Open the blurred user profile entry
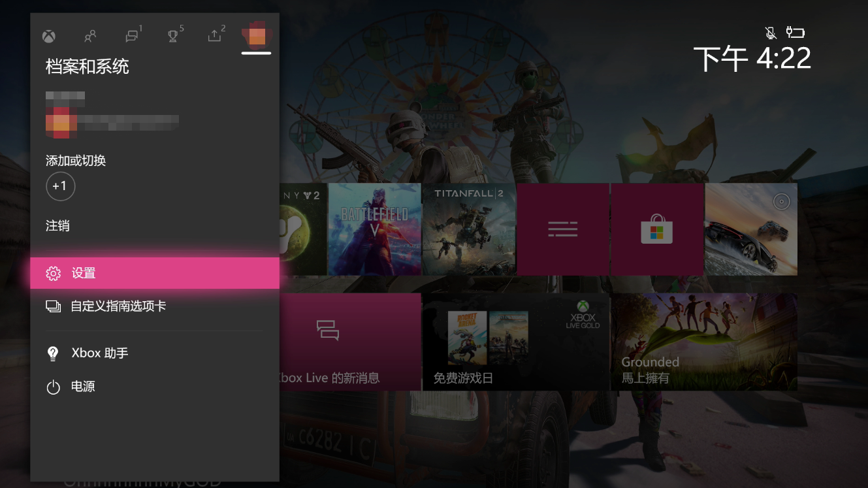The height and width of the screenshot is (488, 868). click(112, 116)
